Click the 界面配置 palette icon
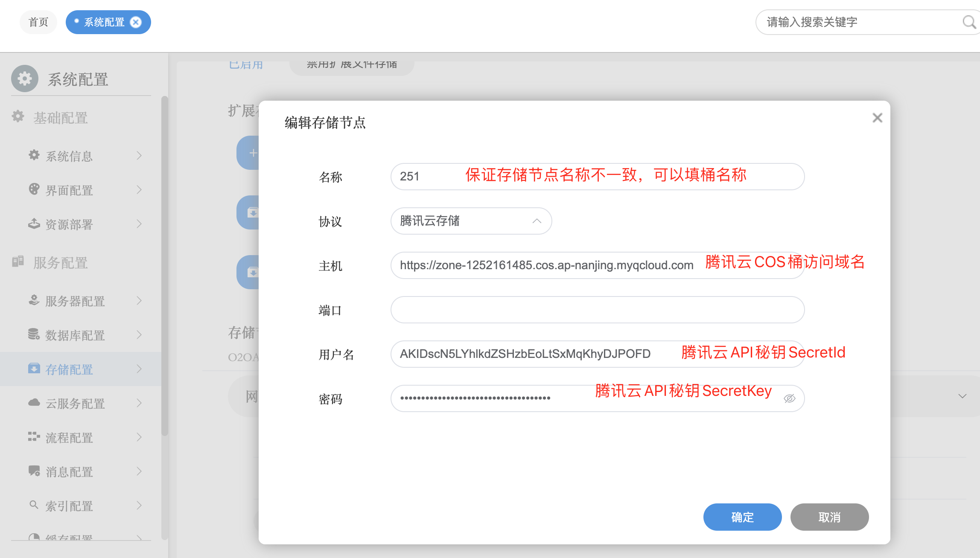 pyautogui.click(x=34, y=189)
